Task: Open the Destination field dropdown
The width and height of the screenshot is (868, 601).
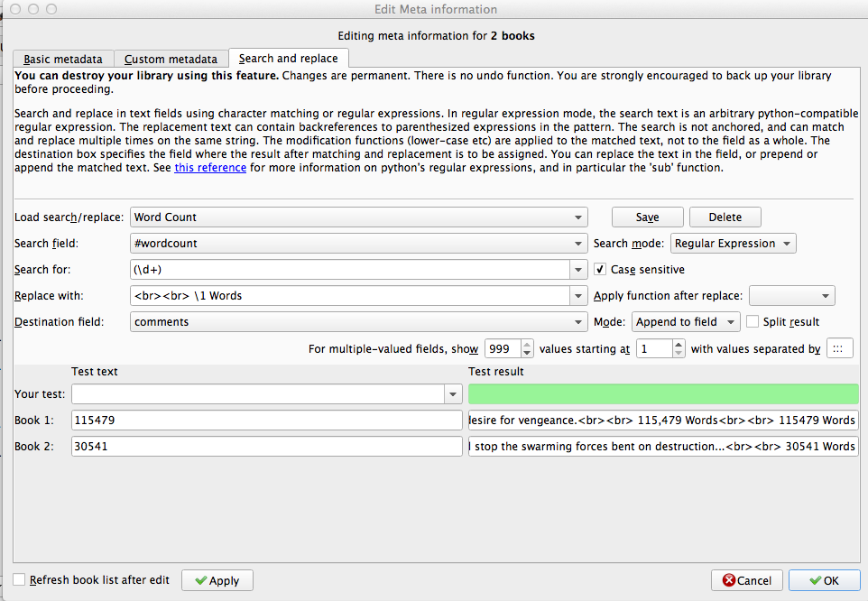Action: [x=358, y=322]
